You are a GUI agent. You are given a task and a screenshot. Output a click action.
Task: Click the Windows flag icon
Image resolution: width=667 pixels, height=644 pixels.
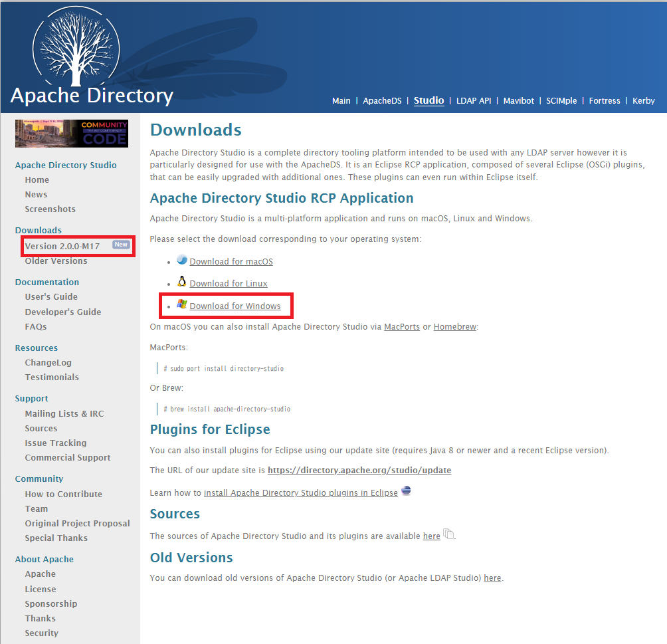click(182, 304)
